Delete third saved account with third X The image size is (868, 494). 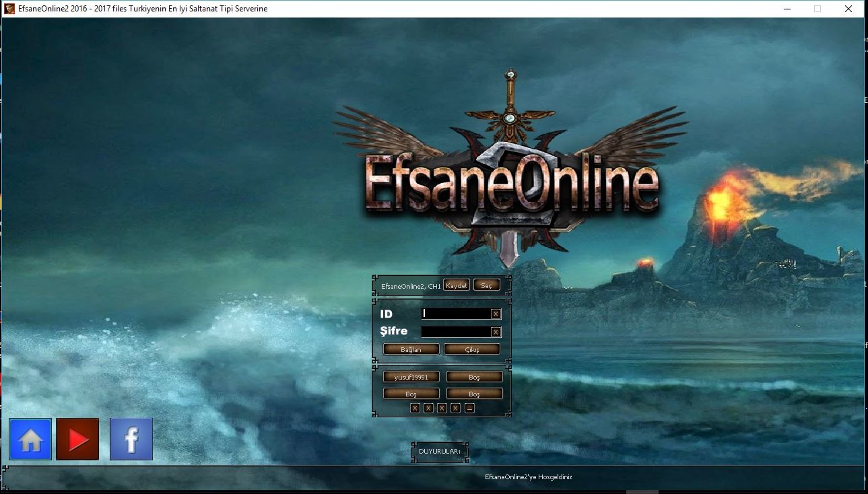pos(442,409)
